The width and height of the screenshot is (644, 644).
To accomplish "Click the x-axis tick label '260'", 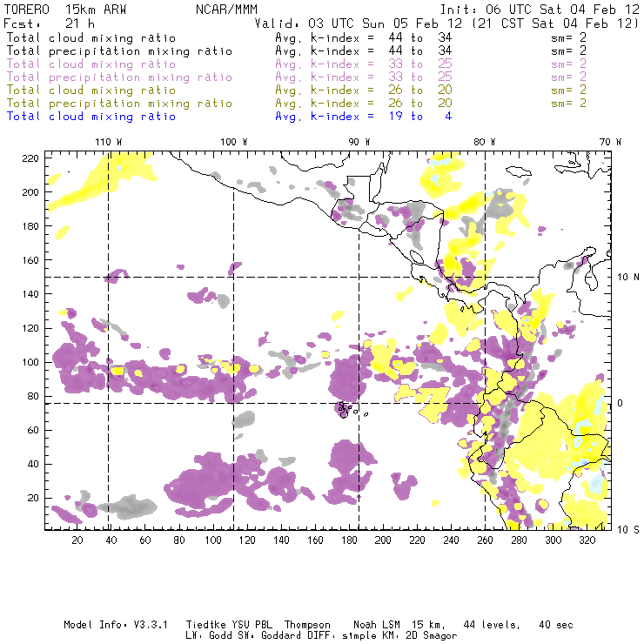I will [485, 540].
